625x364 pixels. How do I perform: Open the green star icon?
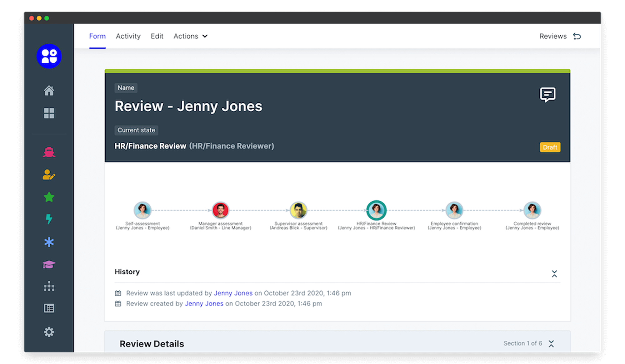point(49,197)
